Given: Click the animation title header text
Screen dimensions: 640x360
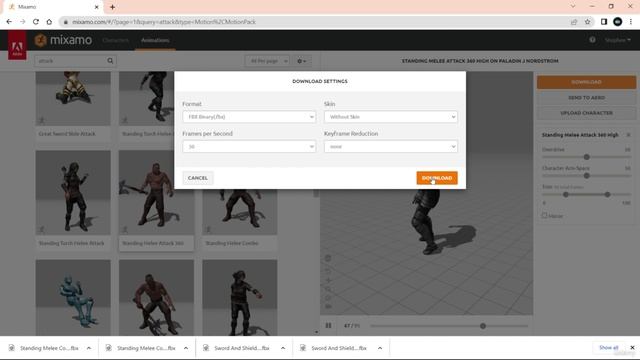Looking at the screenshot, I should [480, 61].
